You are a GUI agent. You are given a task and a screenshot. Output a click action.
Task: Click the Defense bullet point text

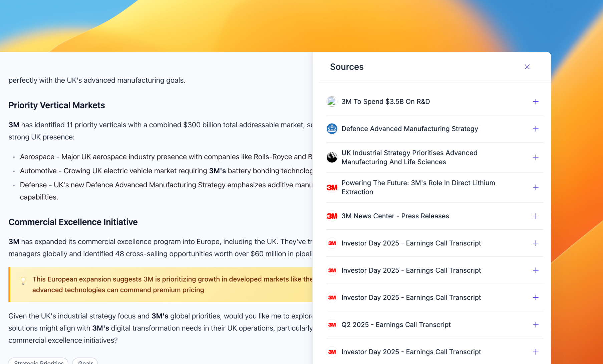coord(166,191)
